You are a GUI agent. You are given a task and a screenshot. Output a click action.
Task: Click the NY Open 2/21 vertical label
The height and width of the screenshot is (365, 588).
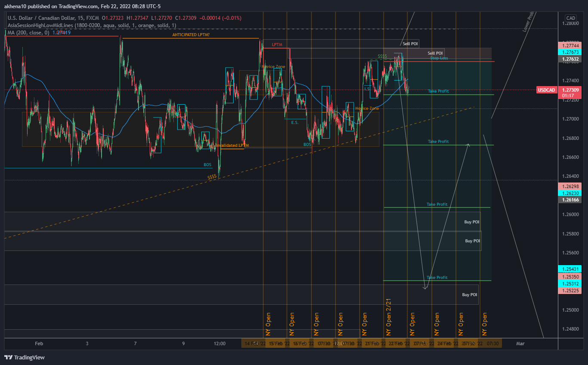[389, 317]
